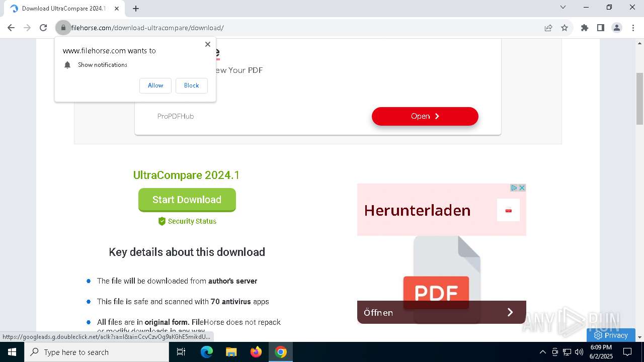Open Task View from the taskbar
Screen dimensions: 644x362
[181, 352]
